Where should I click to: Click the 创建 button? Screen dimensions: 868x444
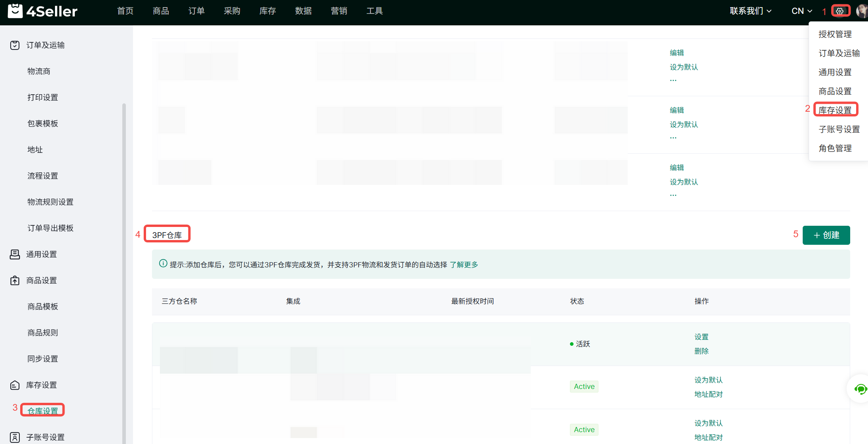coord(826,235)
